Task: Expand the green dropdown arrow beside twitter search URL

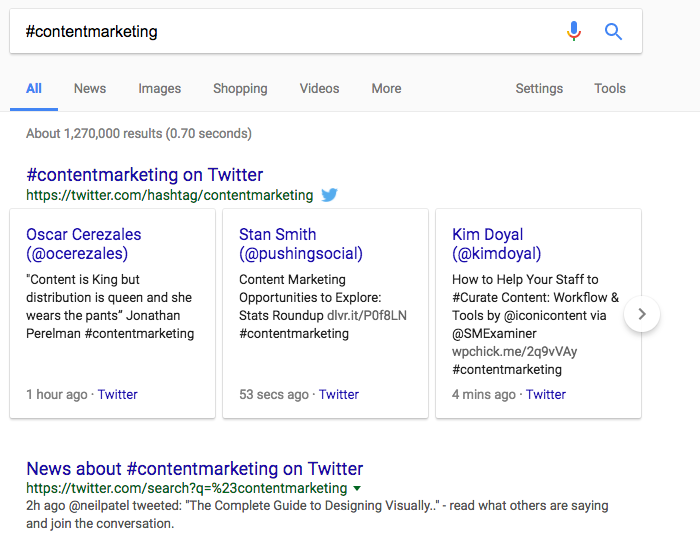Action: [x=357, y=488]
